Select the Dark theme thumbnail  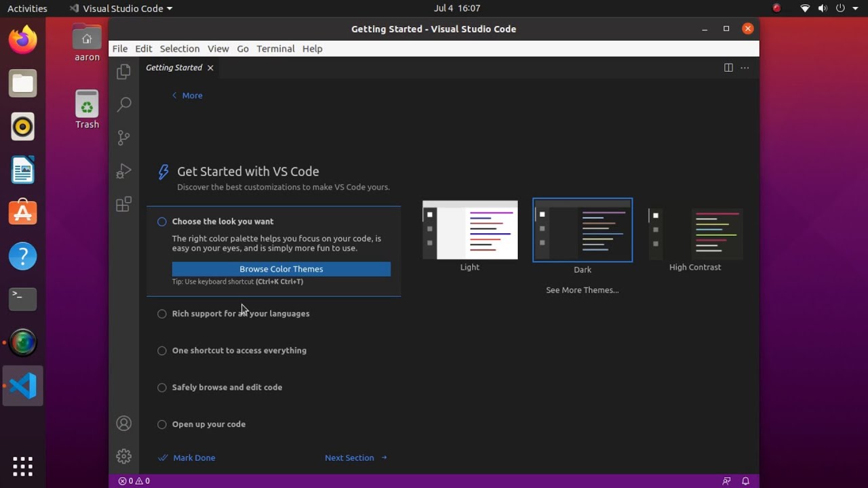tap(583, 230)
